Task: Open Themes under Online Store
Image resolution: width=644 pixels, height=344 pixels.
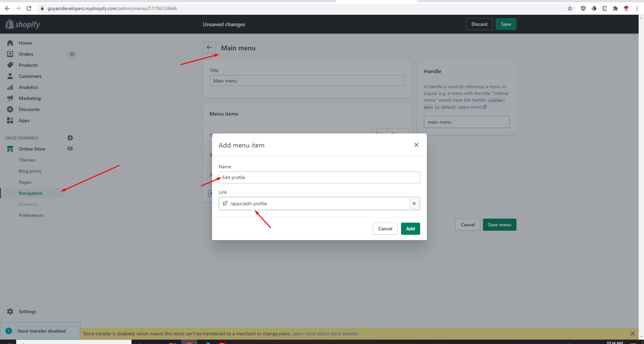Action: click(x=27, y=160)
